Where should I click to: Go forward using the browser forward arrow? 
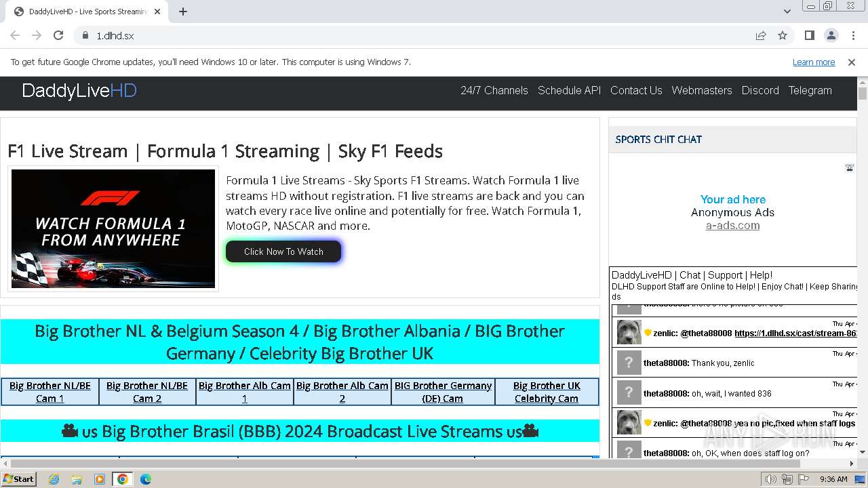coord(37,35)
